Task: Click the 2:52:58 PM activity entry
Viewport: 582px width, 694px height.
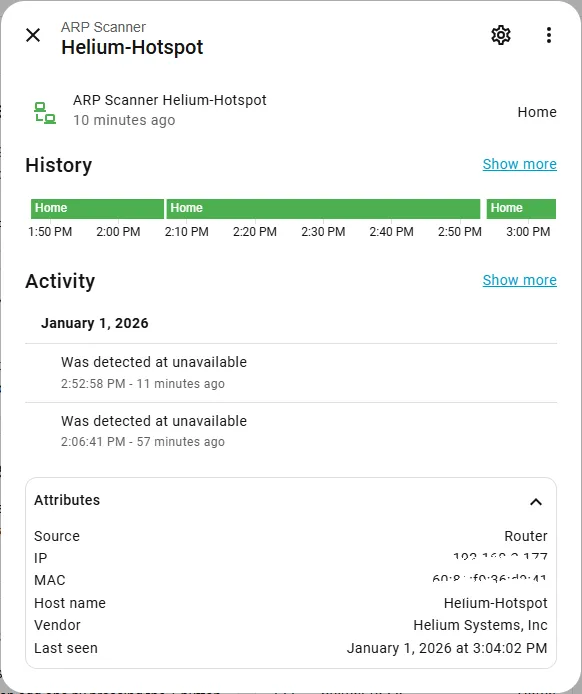Action: point(291,373)
